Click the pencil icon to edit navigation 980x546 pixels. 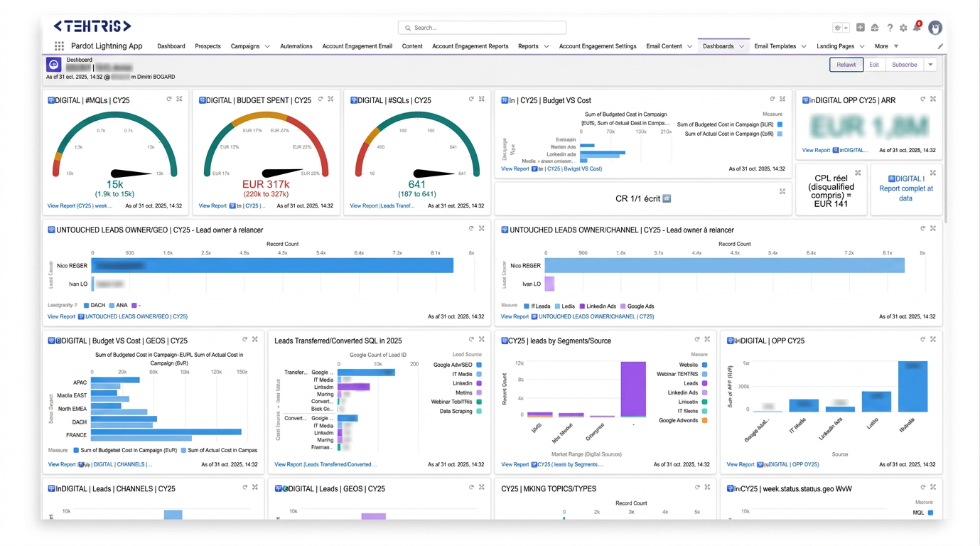[x=940, y=46]
